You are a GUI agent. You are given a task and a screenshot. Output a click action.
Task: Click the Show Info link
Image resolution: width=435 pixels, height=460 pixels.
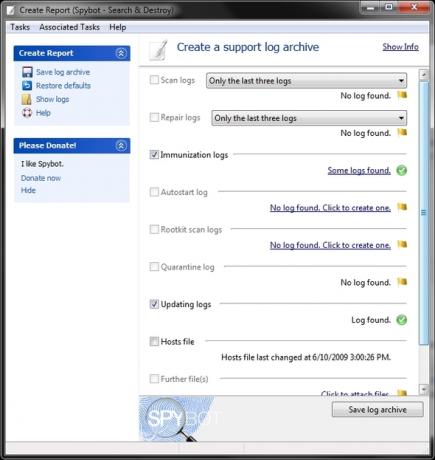pos(400,47)
